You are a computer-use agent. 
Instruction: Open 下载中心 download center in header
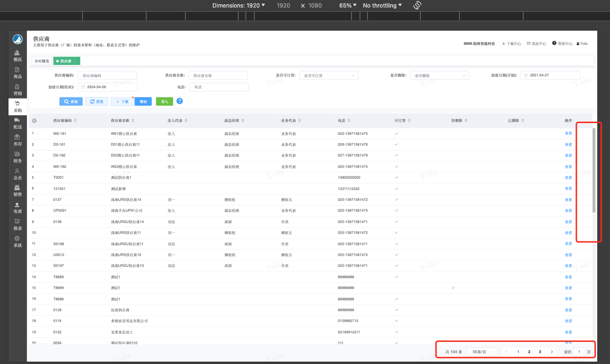(x=511, y=43)
